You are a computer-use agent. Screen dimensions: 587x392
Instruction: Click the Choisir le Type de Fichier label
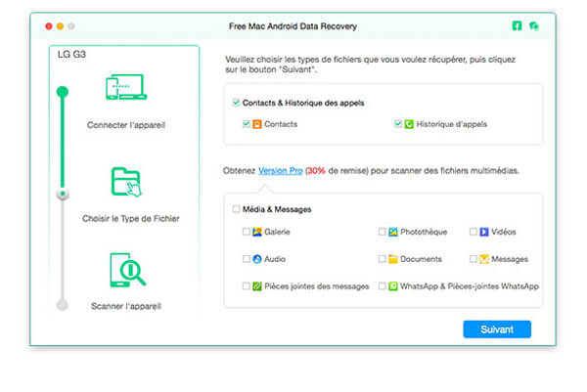[131, 218]
